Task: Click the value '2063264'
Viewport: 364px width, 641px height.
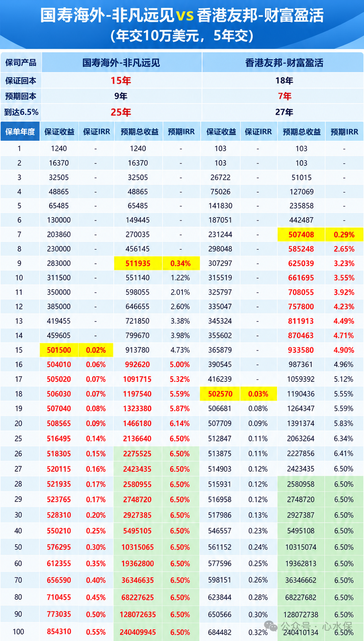Action: click(301, 439)
